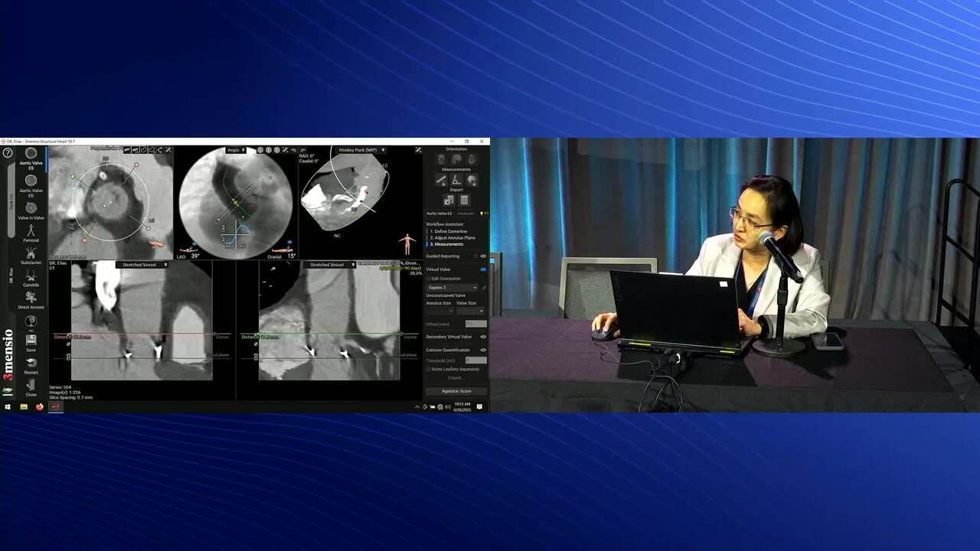Select the middle Orientation view icon
980x551 pixels.
pyautogui.click(x=456, y=159)
